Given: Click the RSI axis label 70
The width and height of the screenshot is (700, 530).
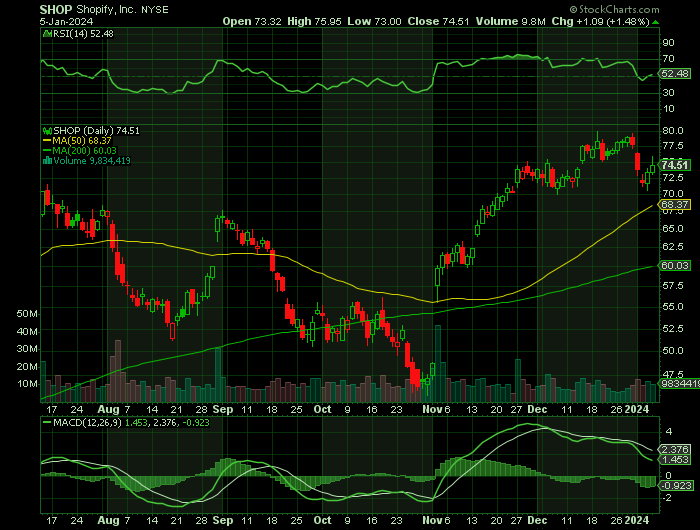Looking at the screenshot, I should pyautogui.click(x=668, y=58).
